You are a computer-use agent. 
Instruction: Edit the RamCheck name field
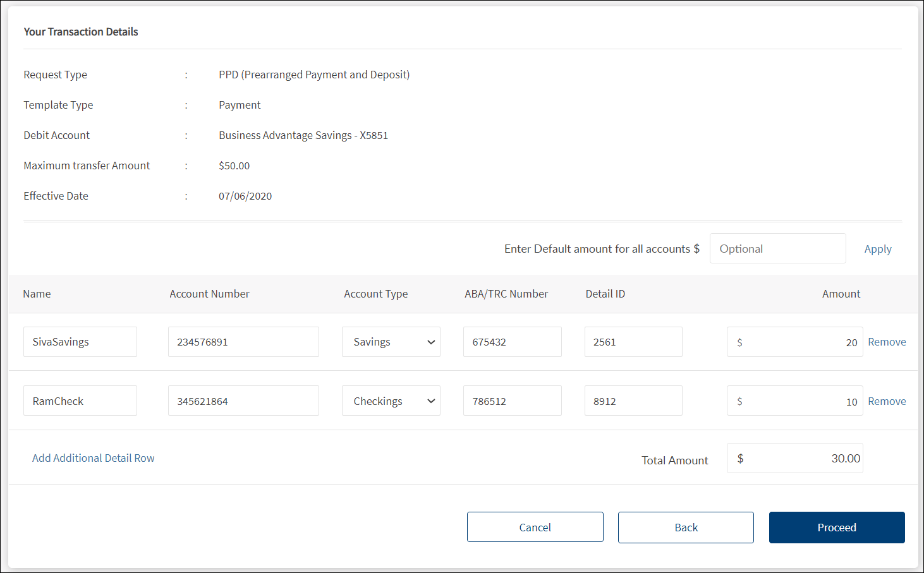tap(80, 401)
